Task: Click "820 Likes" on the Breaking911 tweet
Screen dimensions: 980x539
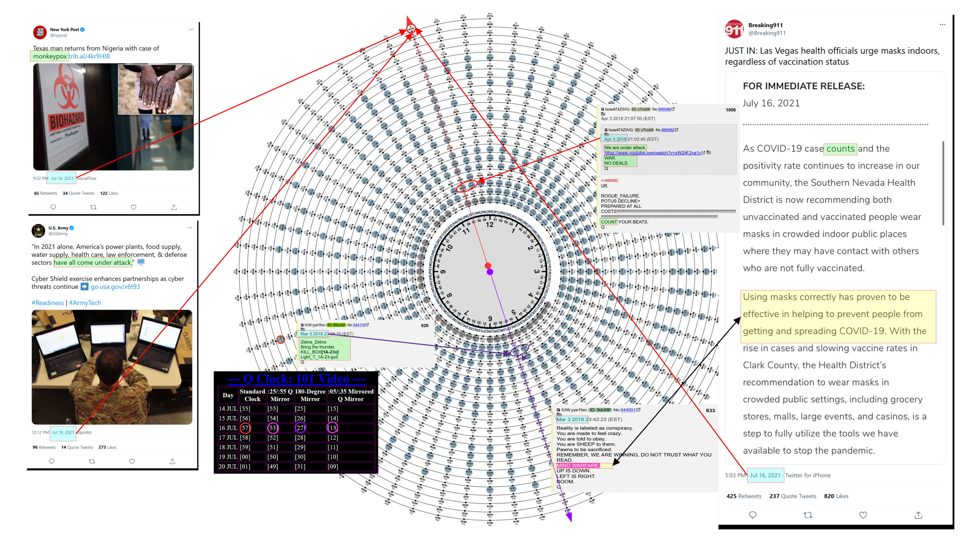Action: tap(836, 496)
